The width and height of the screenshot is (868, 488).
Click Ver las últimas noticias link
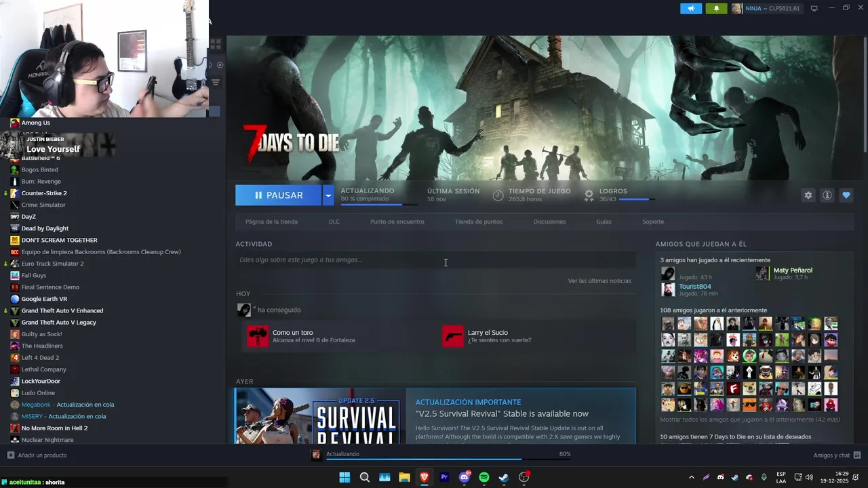(599, 281)
